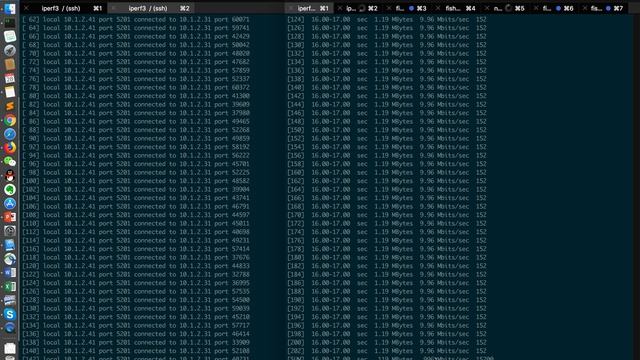
Task: Launch Google Chrome from dock
Action: (x=10, y=120)
